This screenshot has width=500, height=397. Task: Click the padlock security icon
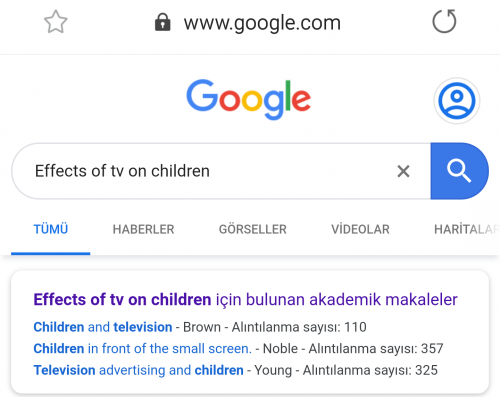coord(163,22)
